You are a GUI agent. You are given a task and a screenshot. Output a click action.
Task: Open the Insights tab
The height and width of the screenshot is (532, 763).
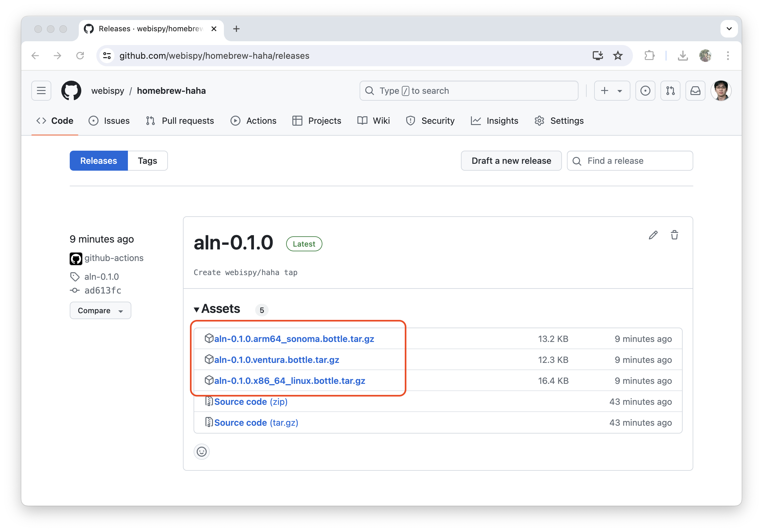point(494,121)
